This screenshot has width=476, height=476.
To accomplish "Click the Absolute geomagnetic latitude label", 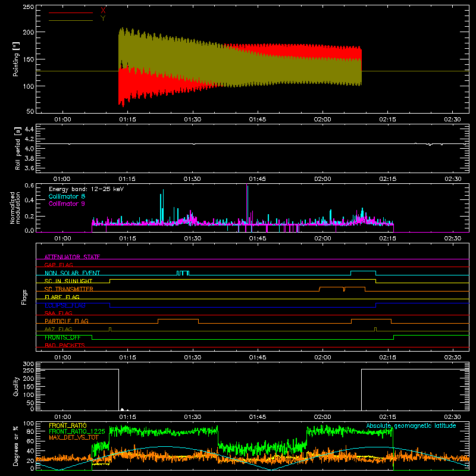I will (x=411, y=425).
